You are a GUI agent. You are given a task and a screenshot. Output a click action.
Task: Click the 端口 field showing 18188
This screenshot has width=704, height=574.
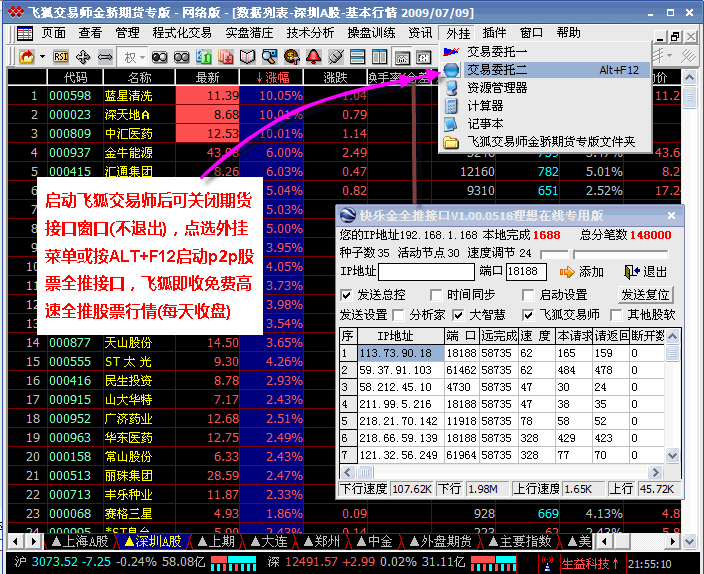[x=526, y=272]
